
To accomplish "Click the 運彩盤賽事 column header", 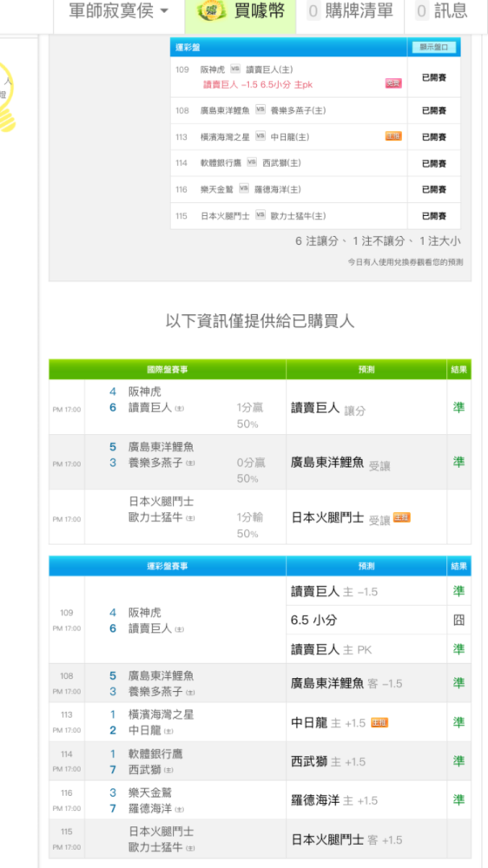I will tap(168, 566).
